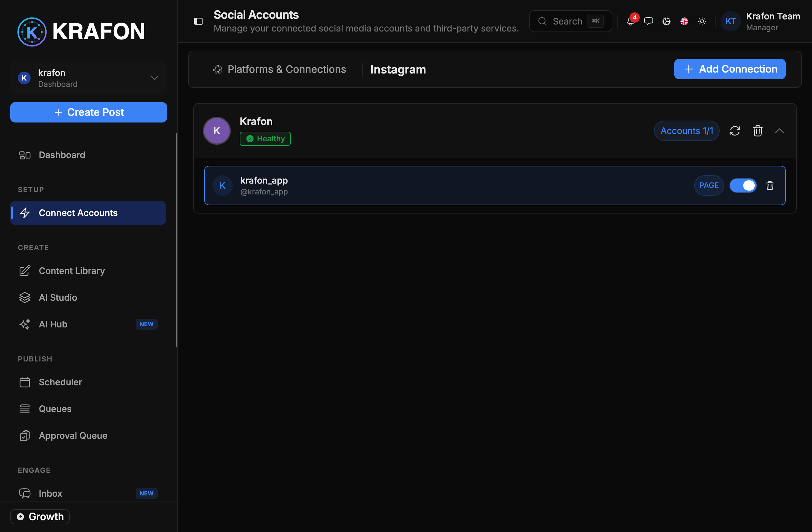Viewport: 812px width, 532px height.
Task: Click the krafon_app K avatar
Action: [223, 185]
